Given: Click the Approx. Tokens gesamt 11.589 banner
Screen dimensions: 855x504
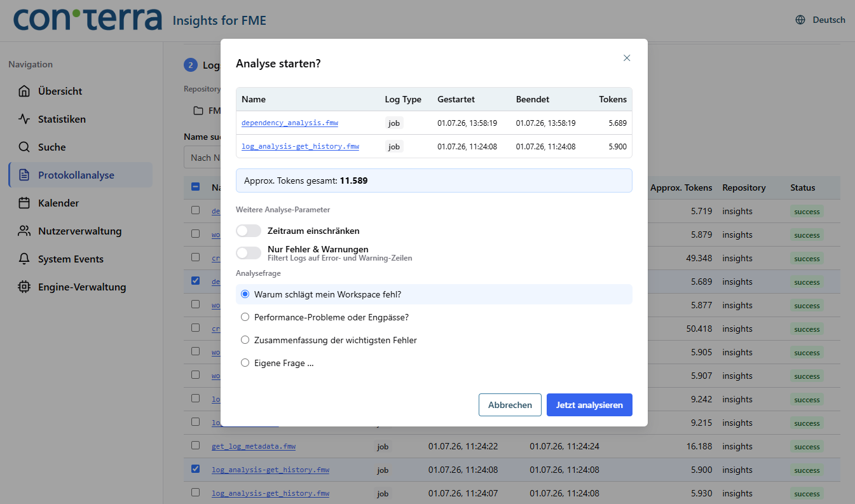Looking at the screenshot, I should point(434,180).
